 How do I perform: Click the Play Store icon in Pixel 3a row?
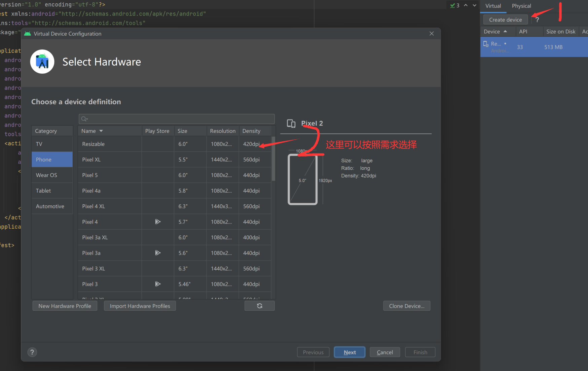click(x=158, y=253)
